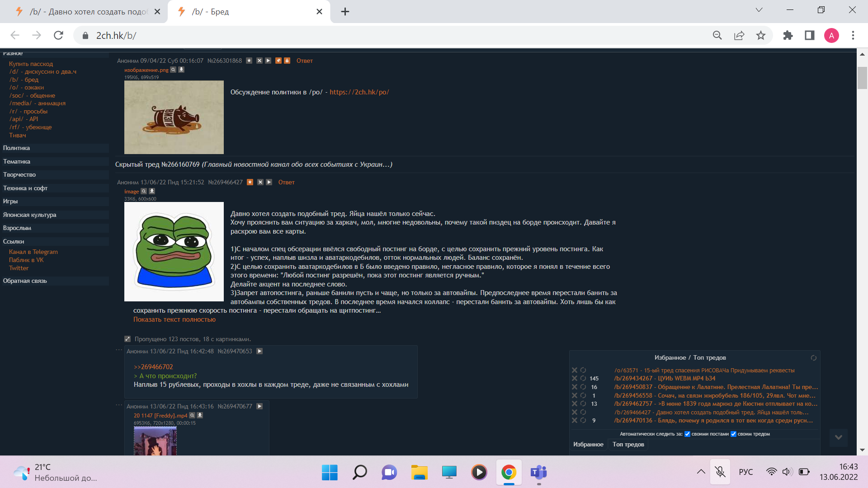Open a new browser tab
The height and width of the screenshot is (488, 868).
[x=345, y=12]
